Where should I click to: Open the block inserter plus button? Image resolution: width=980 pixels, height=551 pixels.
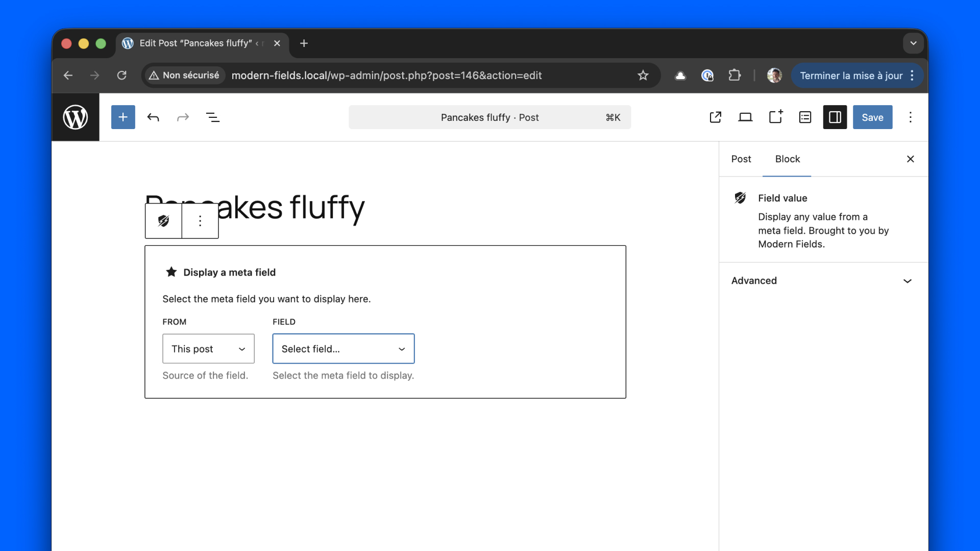click(123, 117)
